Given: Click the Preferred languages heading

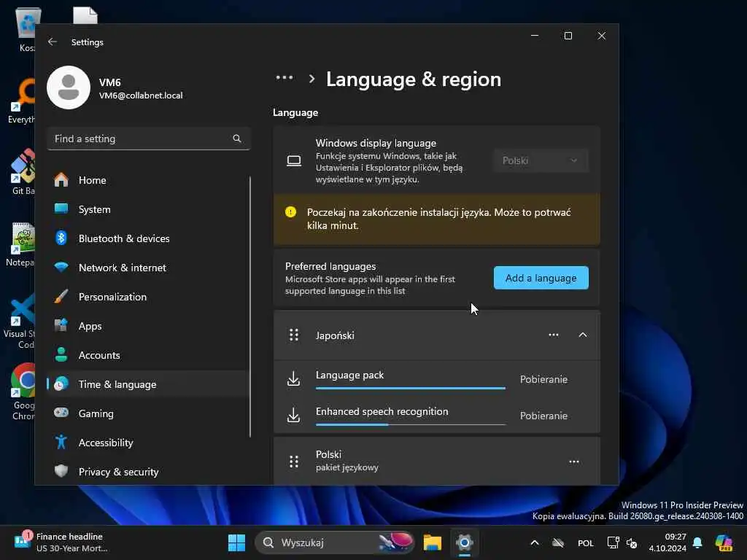Looking at the screenshot, I should (x=330, y=266).
